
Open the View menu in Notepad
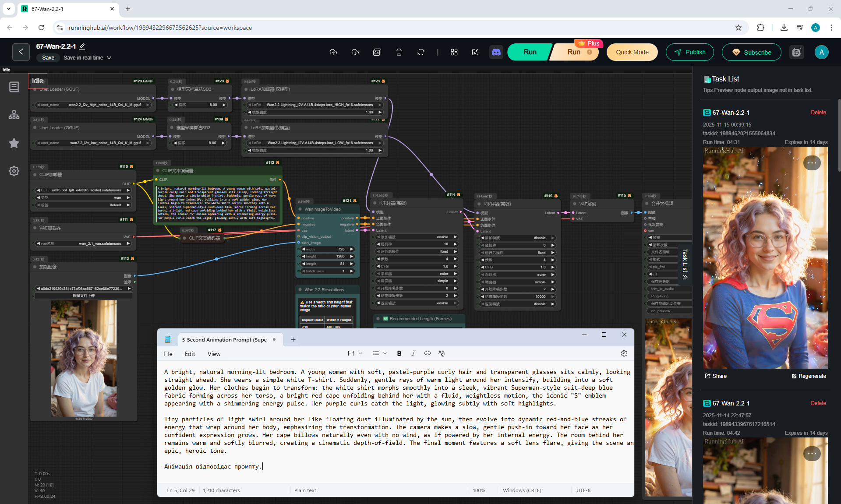(x=214, y=354)
